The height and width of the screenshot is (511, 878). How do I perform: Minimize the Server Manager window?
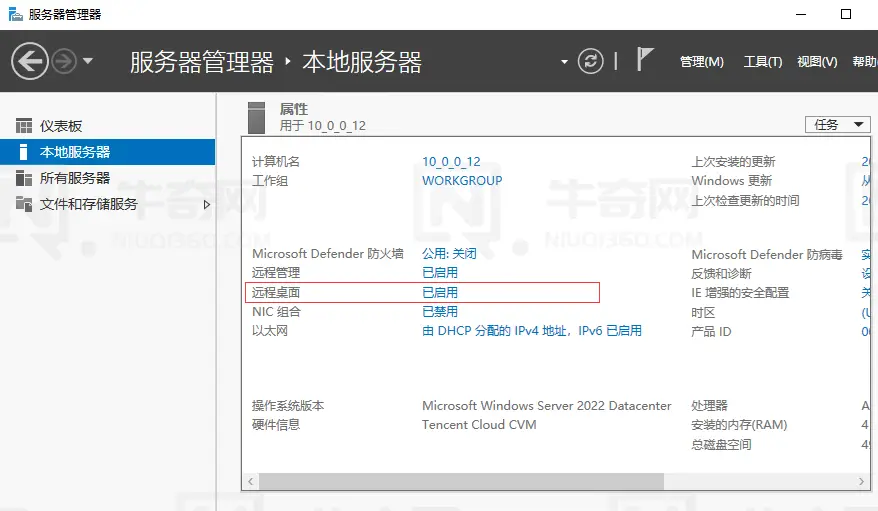point(801,14)
